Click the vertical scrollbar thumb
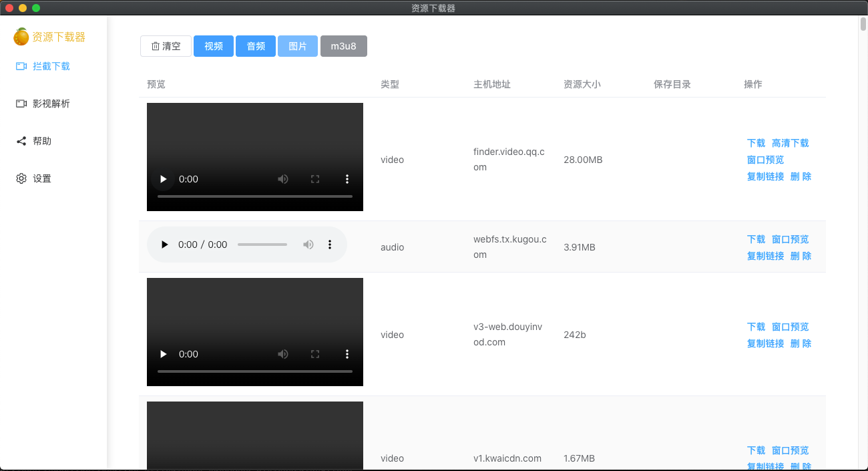Viewport: 868px width, 471px height. coord(863,25)
